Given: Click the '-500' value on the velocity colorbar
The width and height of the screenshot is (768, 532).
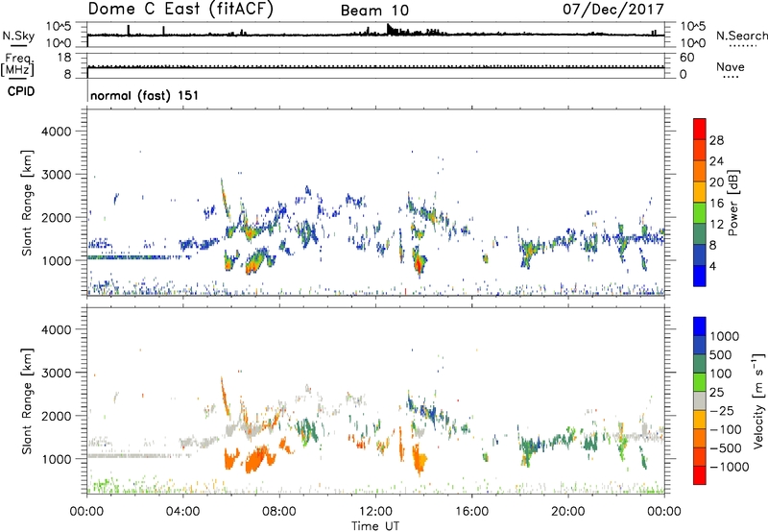Looking at the screenshot, I should pos(726,448).
